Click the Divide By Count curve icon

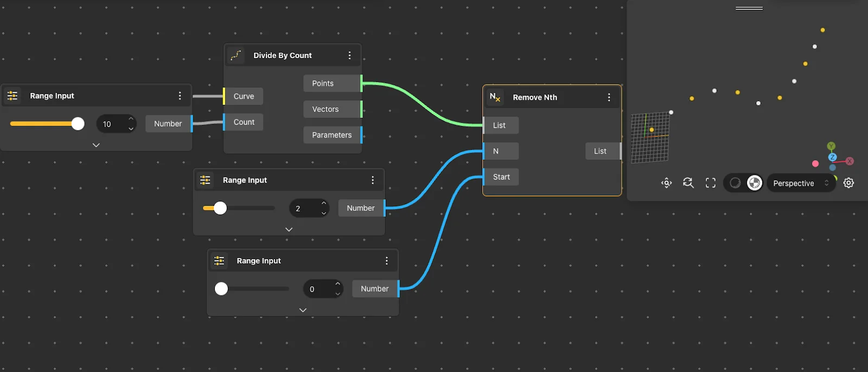point(236,55)
